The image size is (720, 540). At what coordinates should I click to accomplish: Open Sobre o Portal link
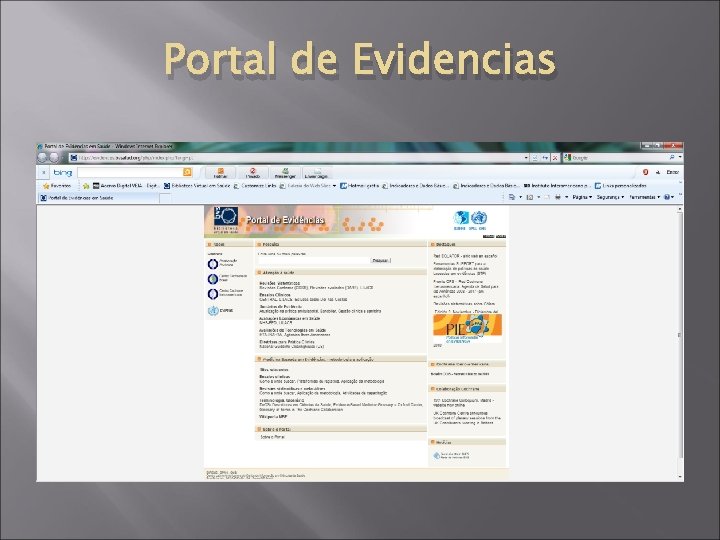(x=272, y=437)
